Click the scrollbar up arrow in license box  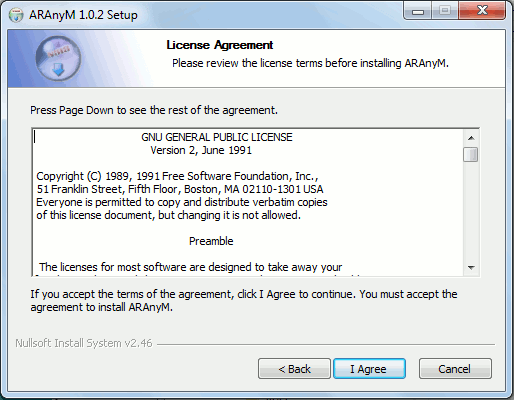471,138
